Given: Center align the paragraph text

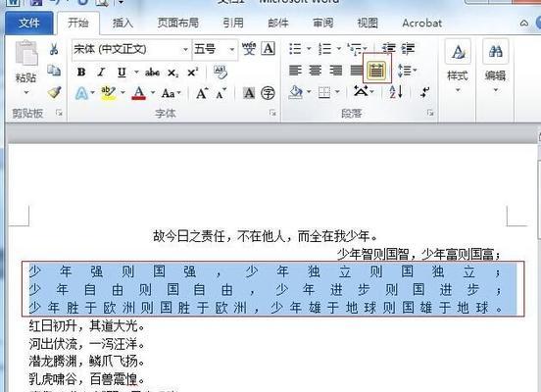Looking at the screenshot, I should coord(315,71).
